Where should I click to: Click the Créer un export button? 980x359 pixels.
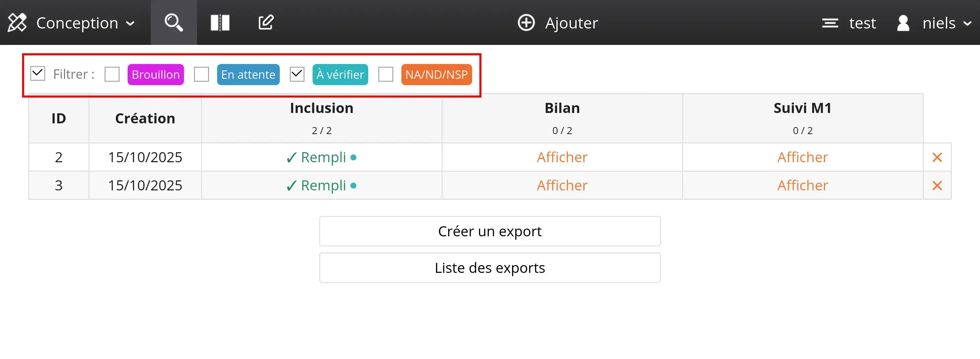click(x=489, y=231)
